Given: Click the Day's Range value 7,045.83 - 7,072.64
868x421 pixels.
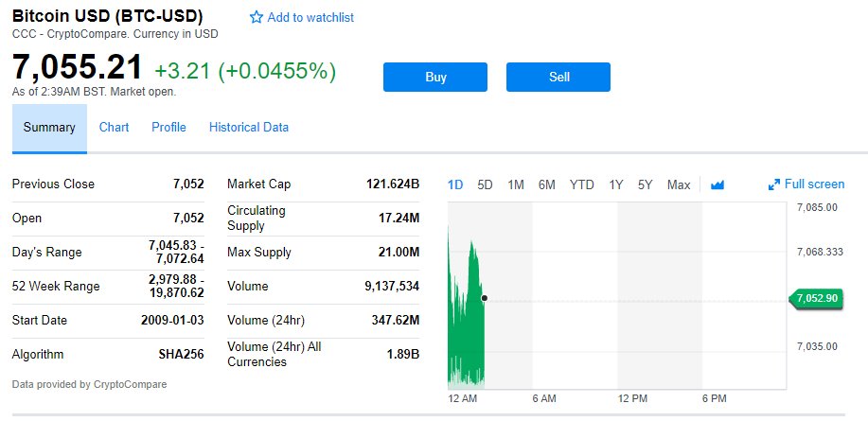Looking at the screenshot, I should [176, 253].
